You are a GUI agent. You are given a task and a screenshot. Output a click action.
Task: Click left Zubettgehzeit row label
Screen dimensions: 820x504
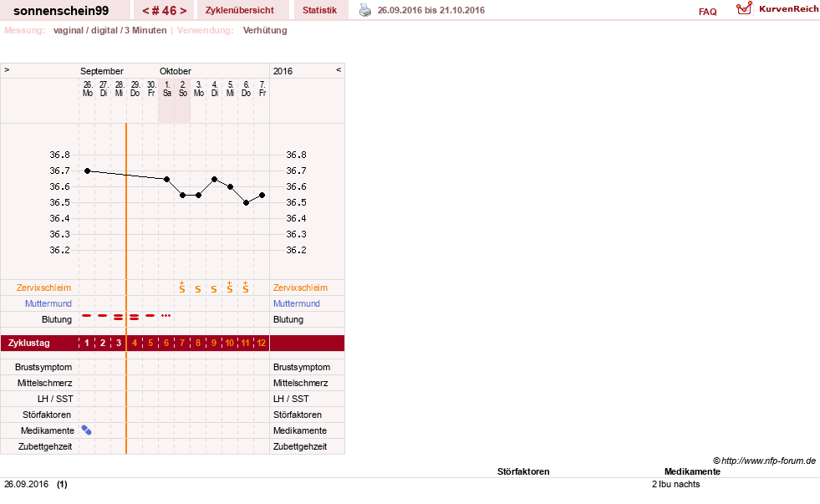coord(45,446)
